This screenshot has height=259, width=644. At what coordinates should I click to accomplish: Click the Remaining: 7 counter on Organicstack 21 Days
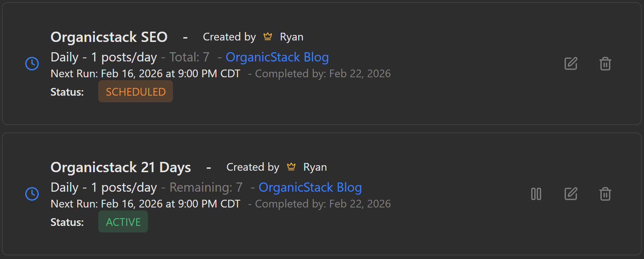pos(205,187)
